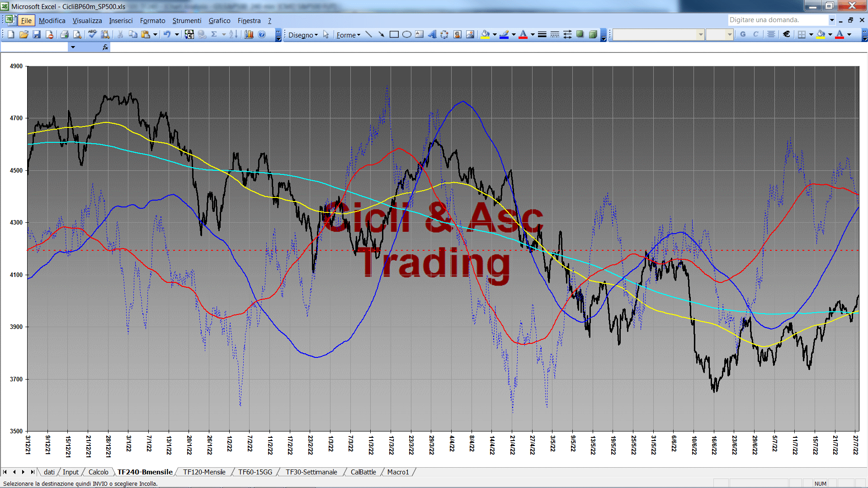Switch to the TF60-15GG sheet tab
Image resolution: width=868 pixels, height=488 pixels.
(255, 472)
